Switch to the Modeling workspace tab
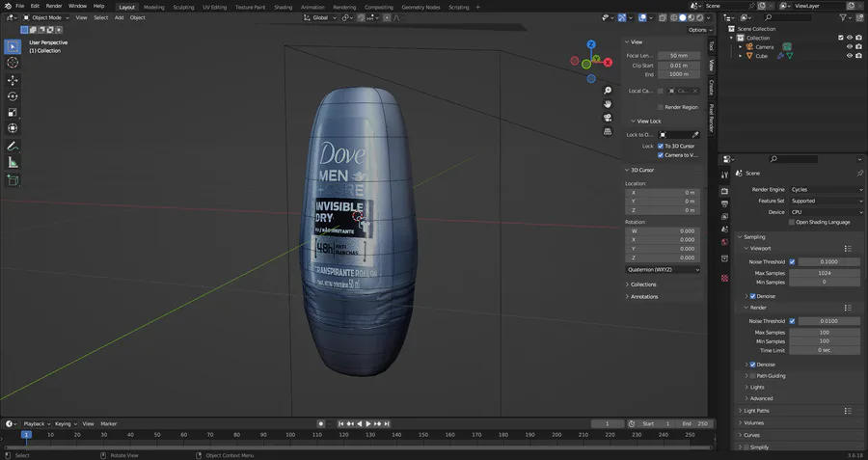This screenshot has width=868, height=460. [153, 7]
